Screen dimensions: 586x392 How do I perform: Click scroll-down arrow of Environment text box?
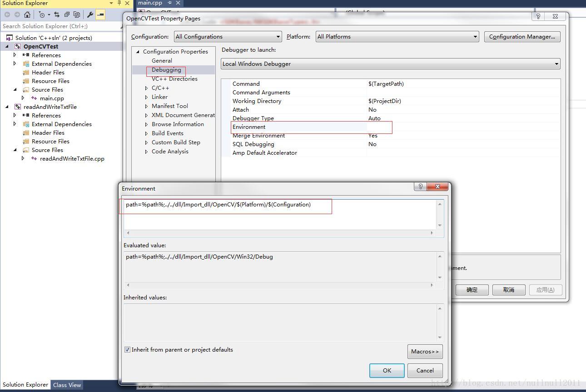pos(440,225)
